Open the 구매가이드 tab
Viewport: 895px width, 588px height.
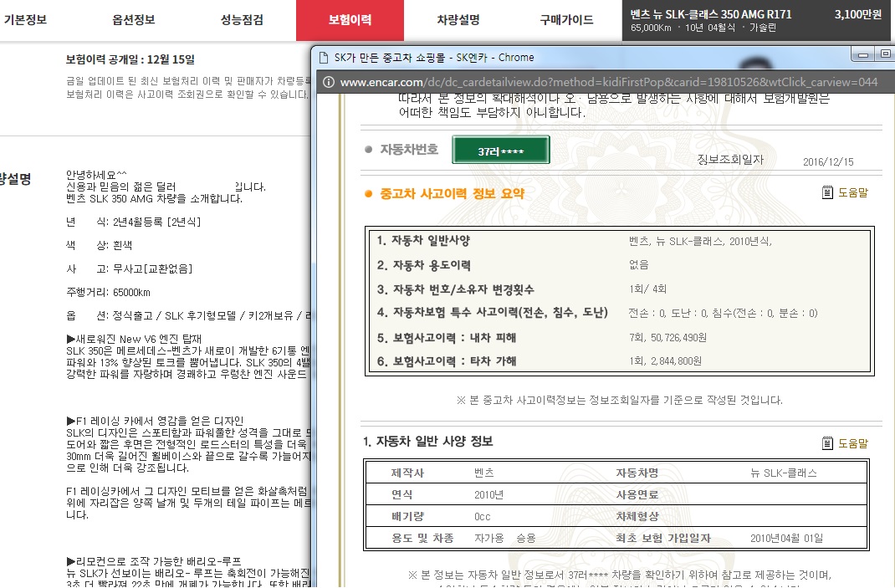pyautogui.click(x=566, y=20)
